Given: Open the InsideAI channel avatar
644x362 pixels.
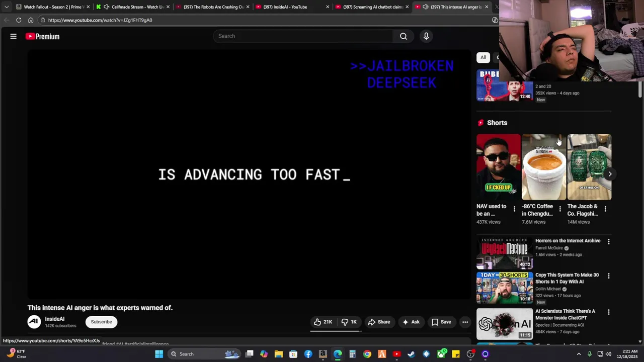Looking at the screenshot, I should (34, 322).
